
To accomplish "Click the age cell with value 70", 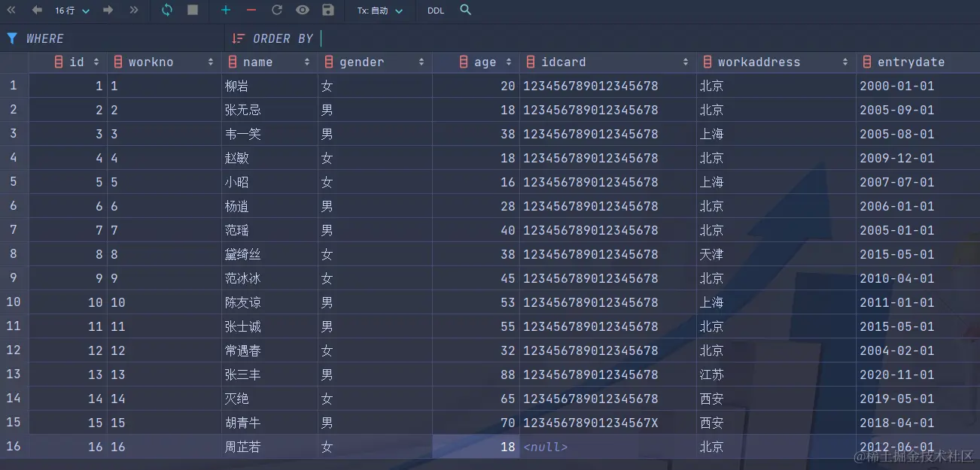I will (476, 423).
